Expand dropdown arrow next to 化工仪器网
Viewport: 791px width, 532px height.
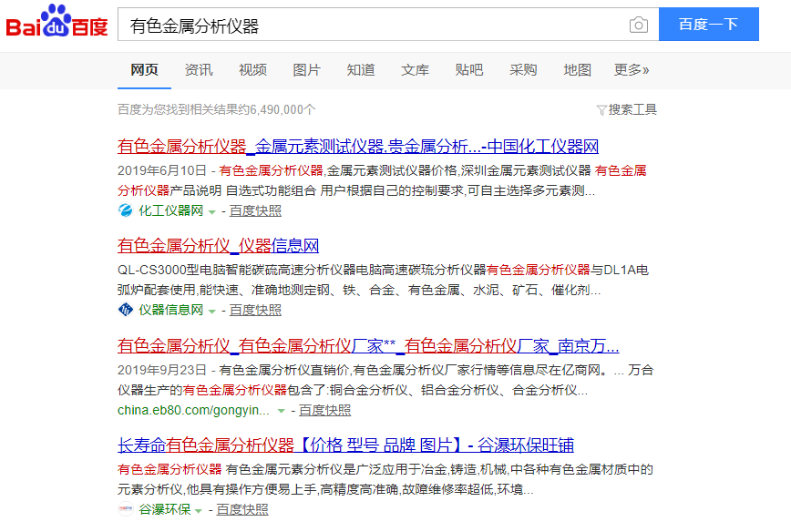(x=211, y=211)
